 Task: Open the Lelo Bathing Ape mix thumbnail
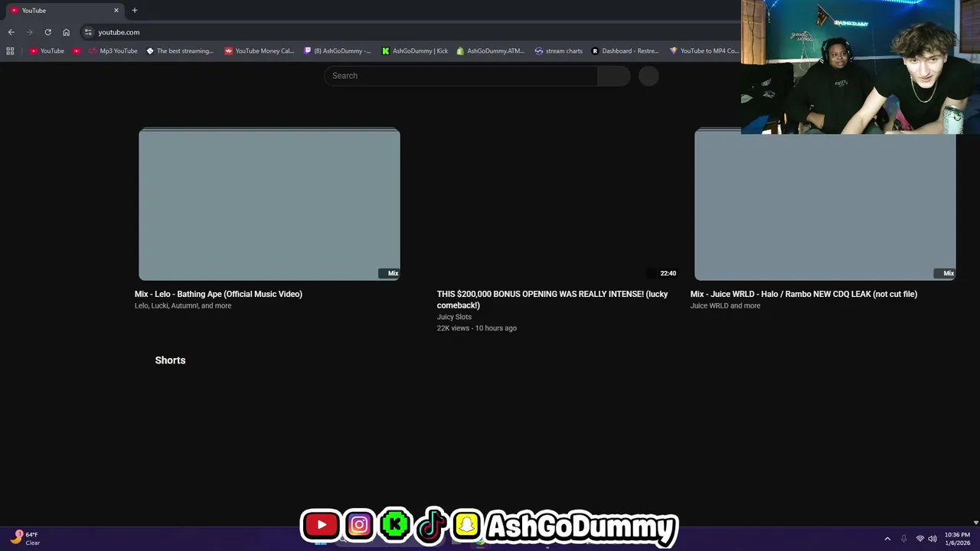coord(269,204)
